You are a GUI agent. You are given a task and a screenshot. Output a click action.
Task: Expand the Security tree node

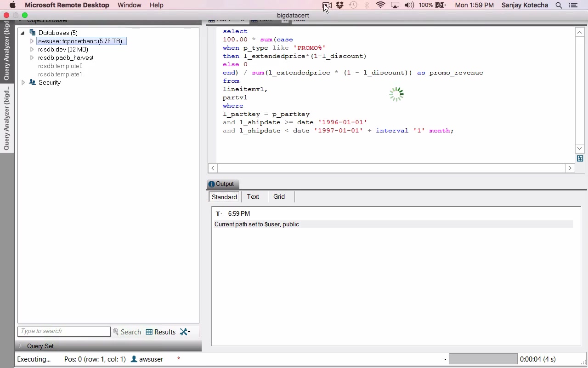(x=23, y=82)
